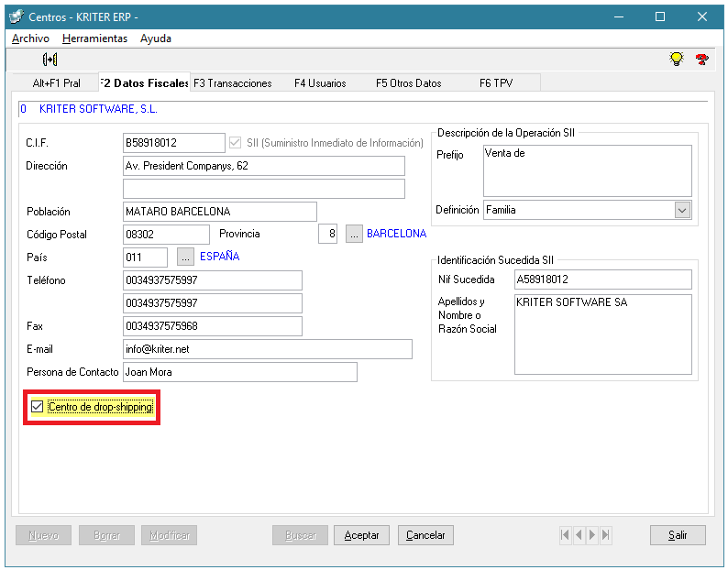Click the blue BARCELONA province label

(396, 234)
